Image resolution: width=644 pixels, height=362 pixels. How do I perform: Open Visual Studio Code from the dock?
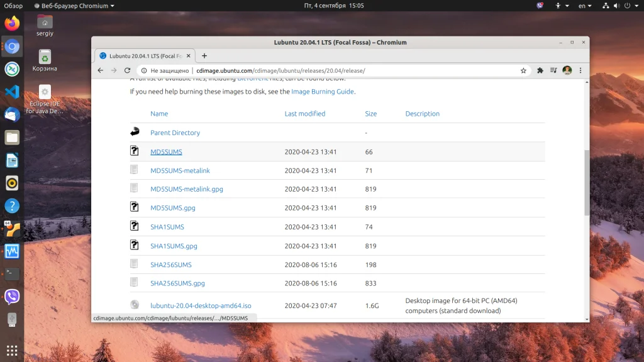point(12,92)
